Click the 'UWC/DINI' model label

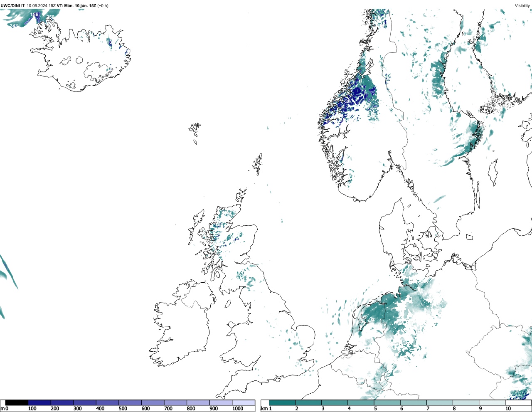(10, 6)
